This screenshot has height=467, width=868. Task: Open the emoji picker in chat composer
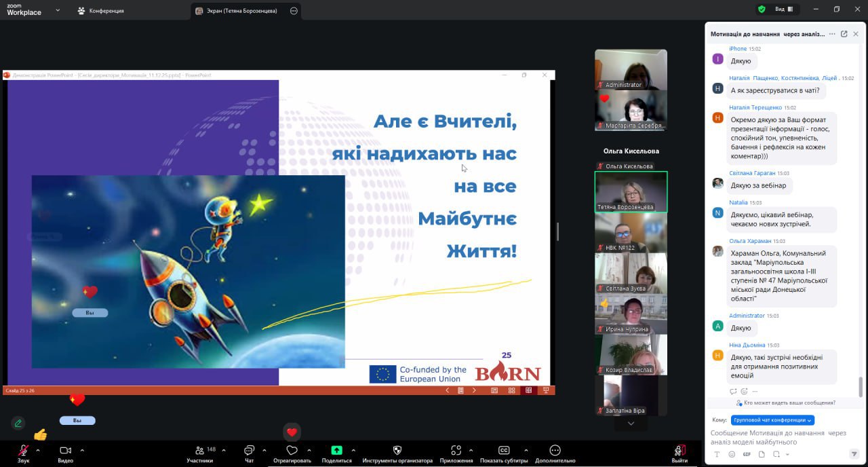point(732,454)
